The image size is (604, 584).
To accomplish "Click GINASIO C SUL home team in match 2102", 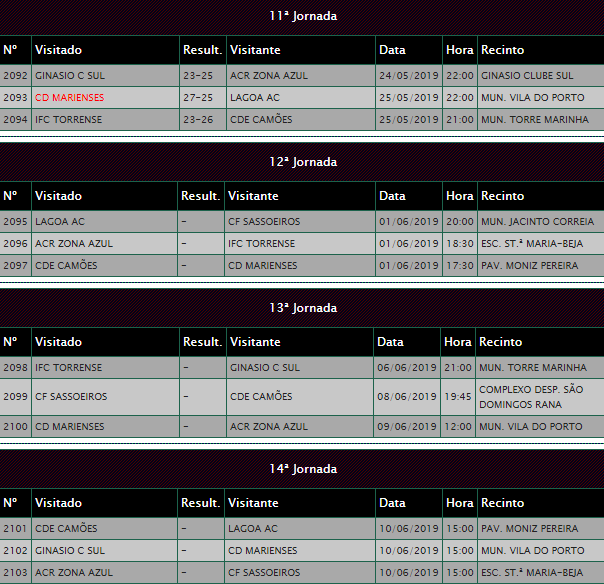I will coord(70,550).
